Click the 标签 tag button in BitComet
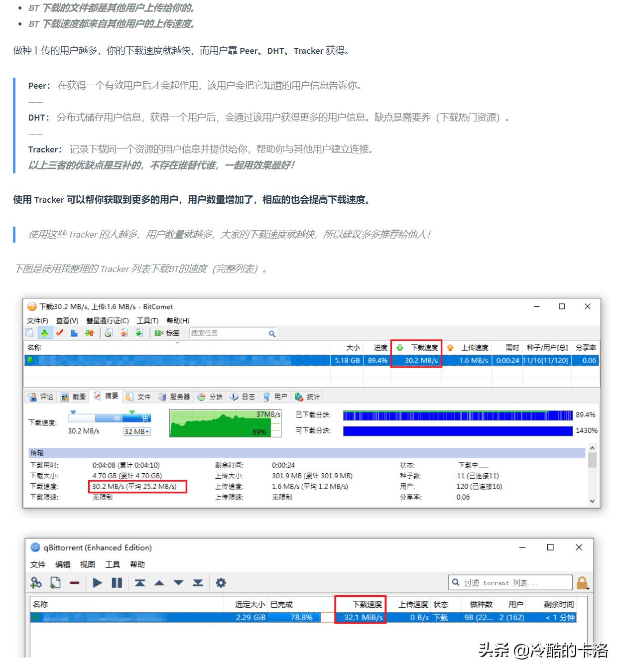This screenshot has width=622, height=672. pyautogui.click(x=167, y=333)
